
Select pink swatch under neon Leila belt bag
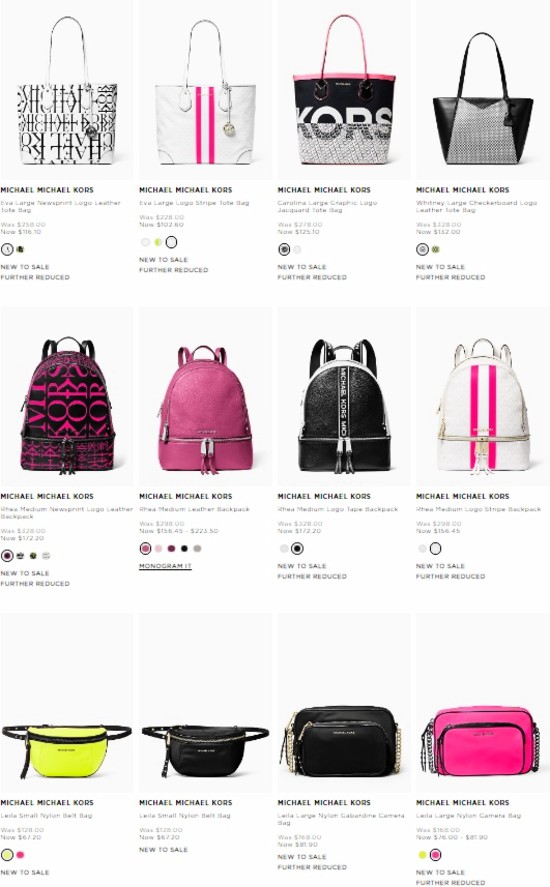(x=20, y=855)
